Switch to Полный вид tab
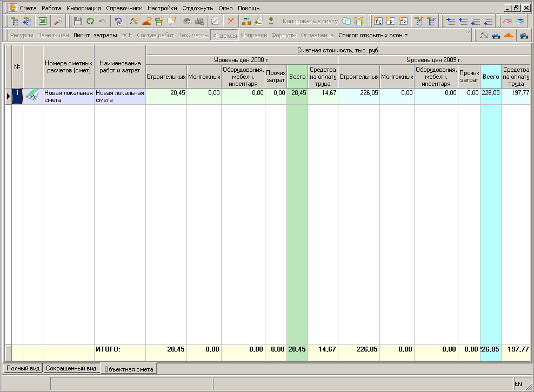 point(23,368)
